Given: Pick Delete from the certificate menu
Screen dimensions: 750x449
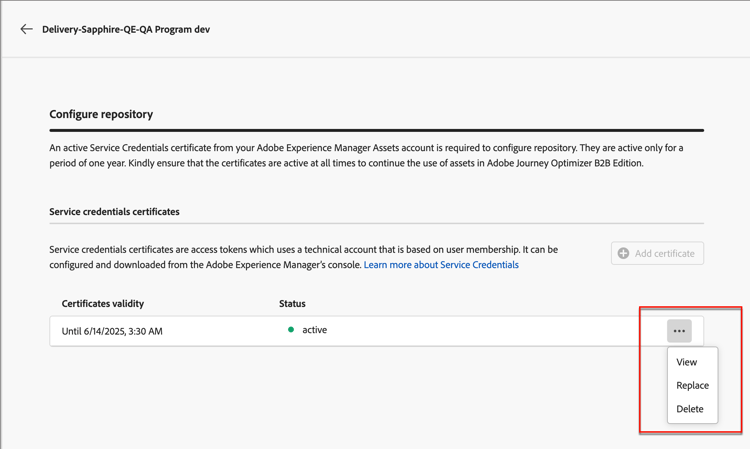Looking at the screenshot, I should (690, 409).
